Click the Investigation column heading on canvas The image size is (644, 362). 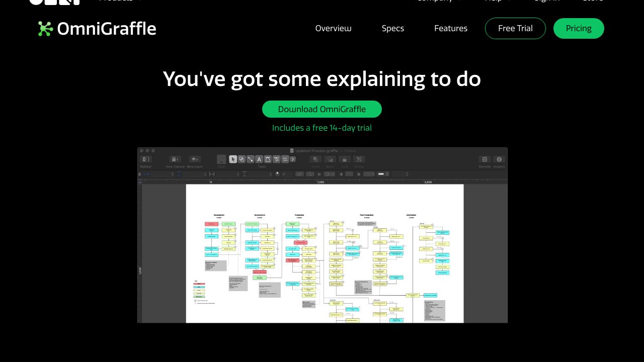[219, 215]
